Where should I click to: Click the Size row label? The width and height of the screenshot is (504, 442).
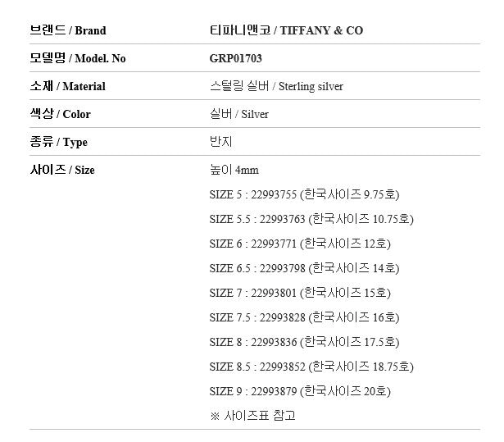click(x=62, y=170)
